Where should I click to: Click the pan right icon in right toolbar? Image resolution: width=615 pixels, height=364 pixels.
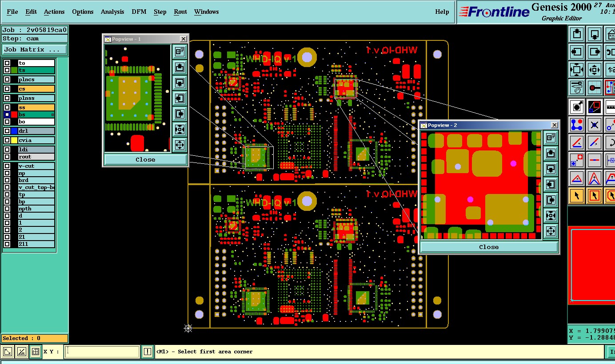tap(595, 51)
